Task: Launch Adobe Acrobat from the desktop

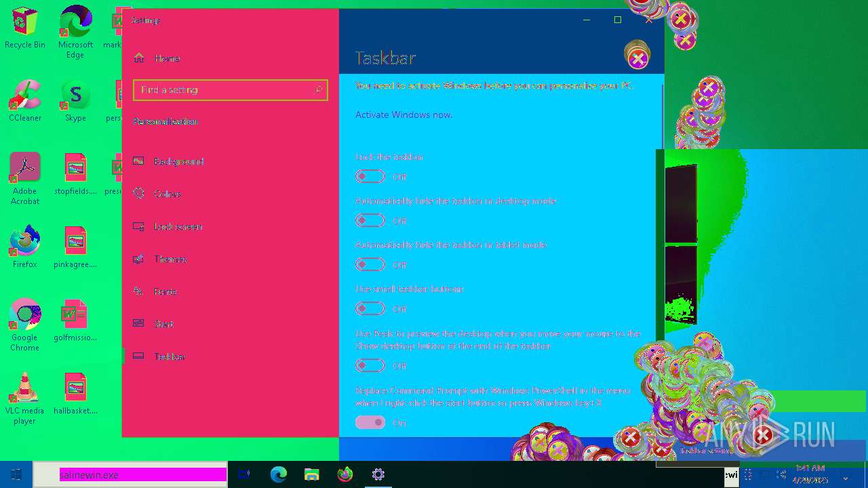Action: 24,179
